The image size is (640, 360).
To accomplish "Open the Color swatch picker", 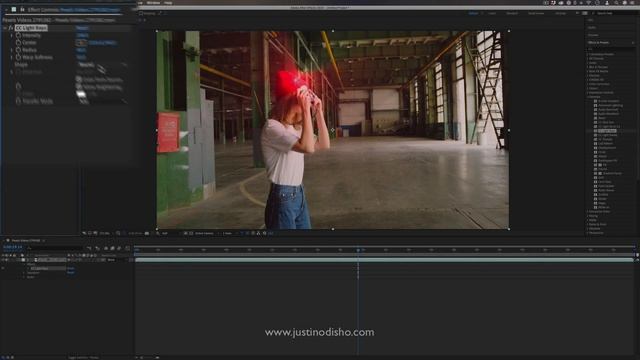I will tap(81, 94).
